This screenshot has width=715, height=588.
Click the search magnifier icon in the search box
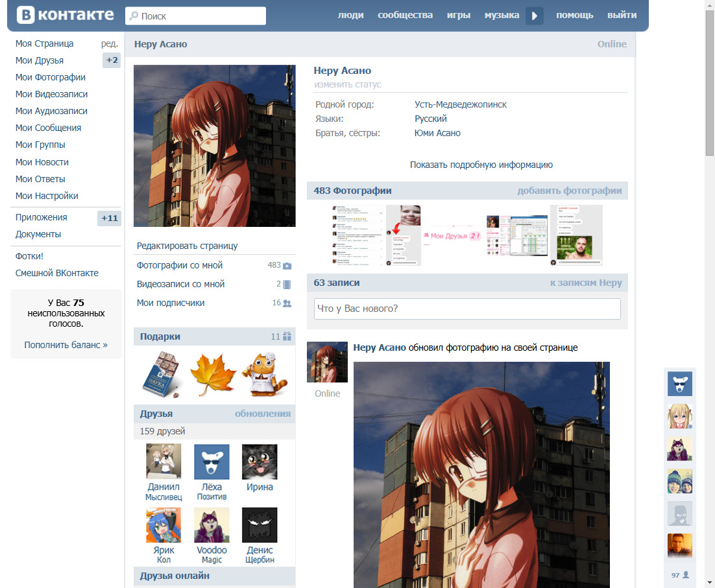click(x=134, y=16)
